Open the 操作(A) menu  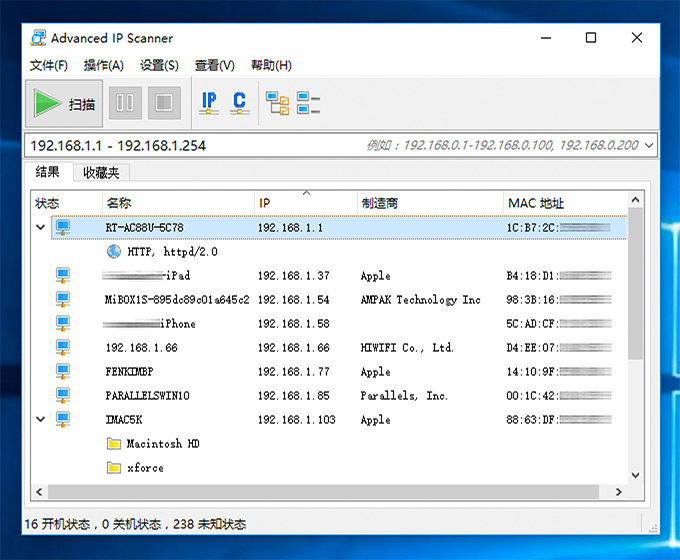104,65
